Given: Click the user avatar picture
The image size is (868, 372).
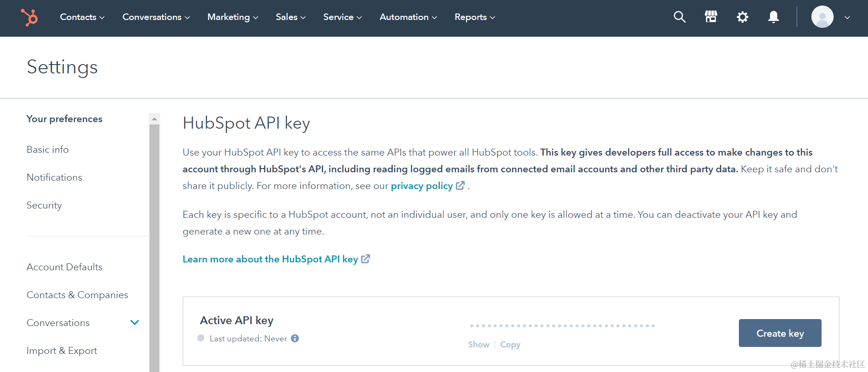Looking at the screenshot, I should (822, 17).
